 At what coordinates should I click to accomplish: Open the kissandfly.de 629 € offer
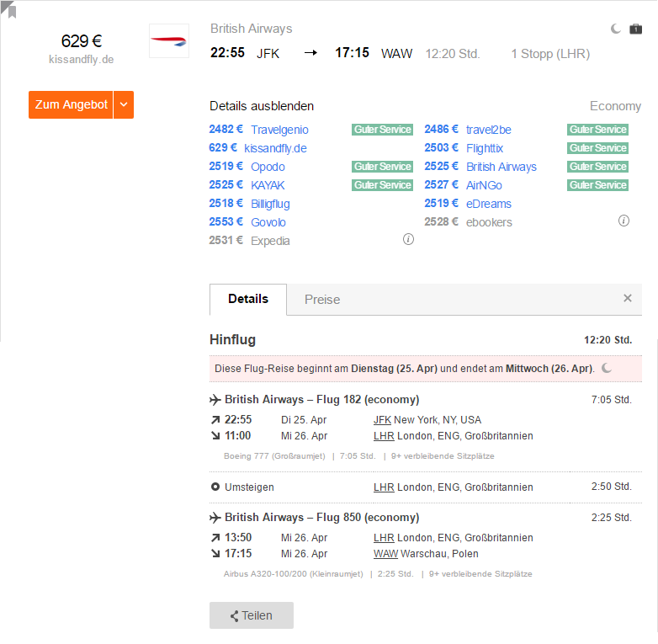point(258,148)
